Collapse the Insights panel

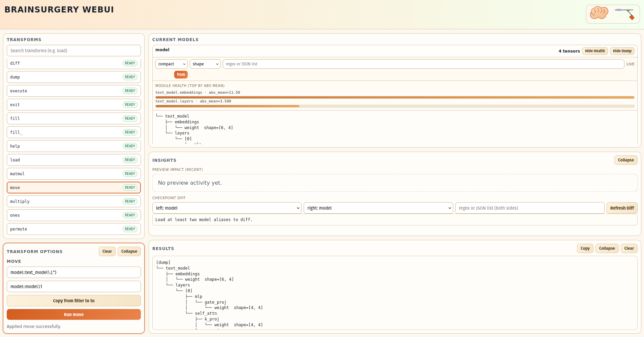pos(626,160)
